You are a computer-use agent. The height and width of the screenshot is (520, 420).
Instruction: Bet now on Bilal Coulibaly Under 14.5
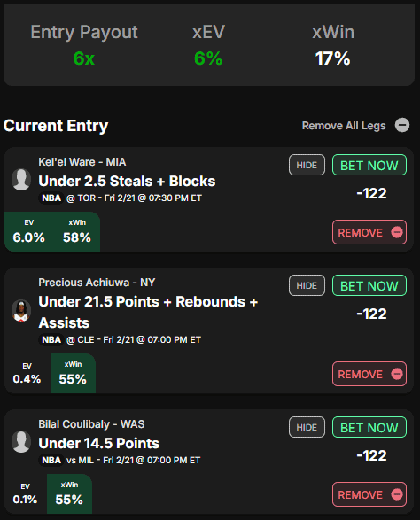coord(369,427)
